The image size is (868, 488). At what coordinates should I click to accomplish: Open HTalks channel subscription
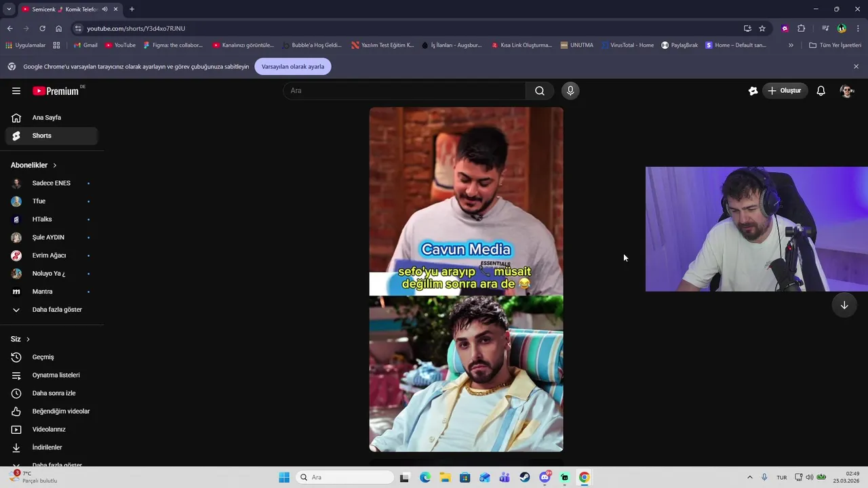[x=52, y=220]
